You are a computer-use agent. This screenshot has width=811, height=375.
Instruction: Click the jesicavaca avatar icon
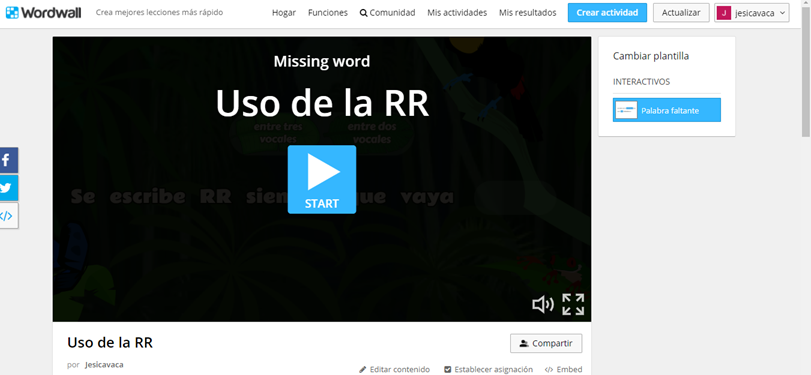click(x=724, y=13)
